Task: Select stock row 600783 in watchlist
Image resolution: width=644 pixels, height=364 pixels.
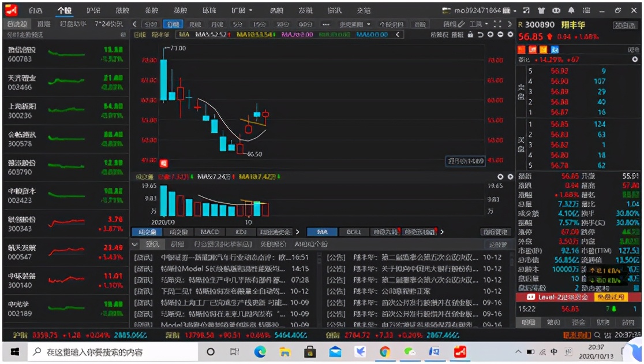Action: (x=66, y=54)
